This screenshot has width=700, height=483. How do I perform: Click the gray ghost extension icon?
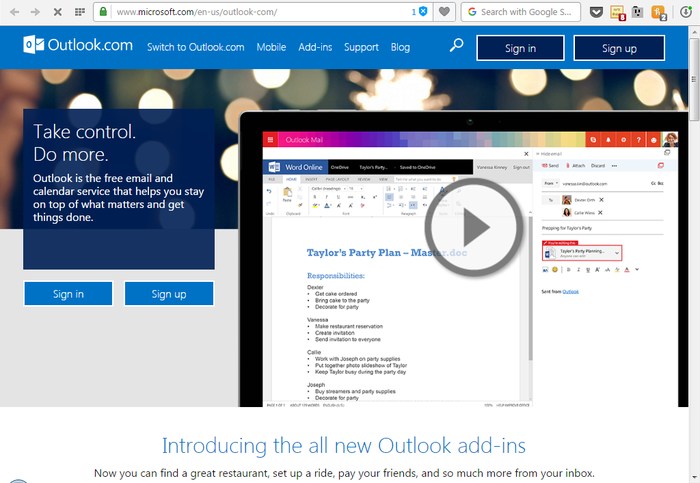coord(638,12)
